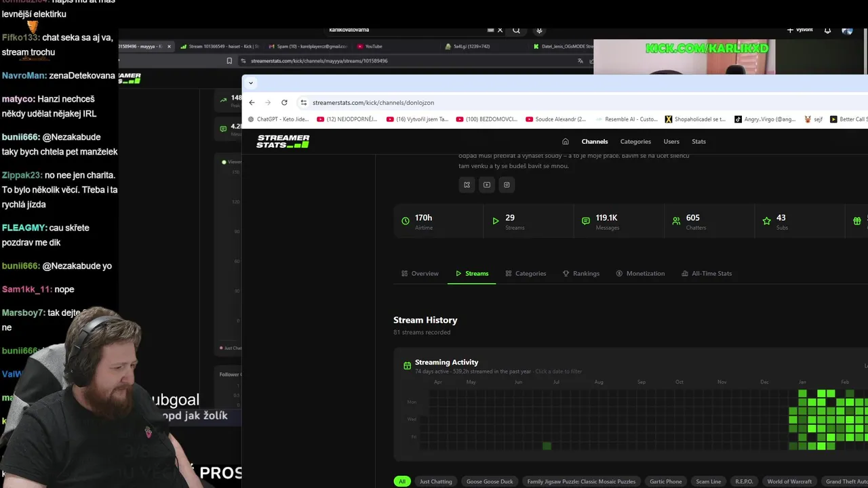The width and height of the screenshot is (868, 488).
Task: Open the Angry..Virgo TikTok bookmark
Action: coord(766,119)
